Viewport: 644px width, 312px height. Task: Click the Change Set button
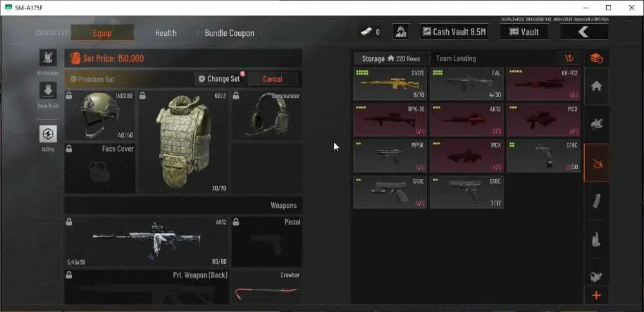click(x=220, y=79)
